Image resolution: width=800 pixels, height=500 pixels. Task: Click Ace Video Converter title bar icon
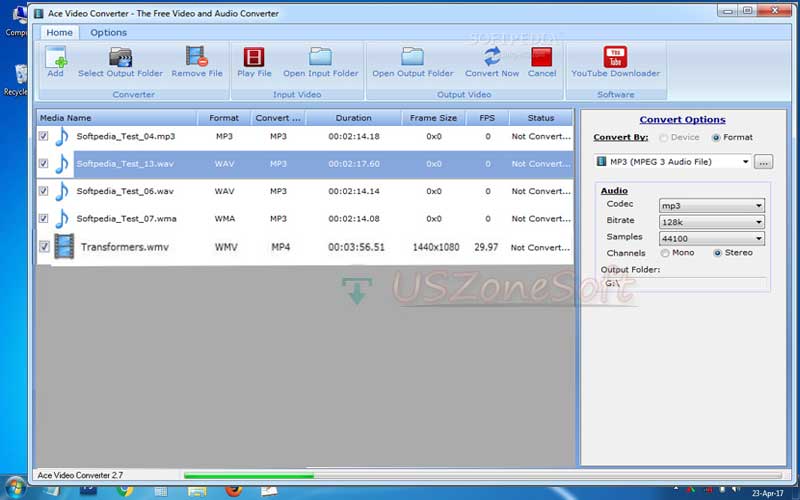click(x=39, y=13)
